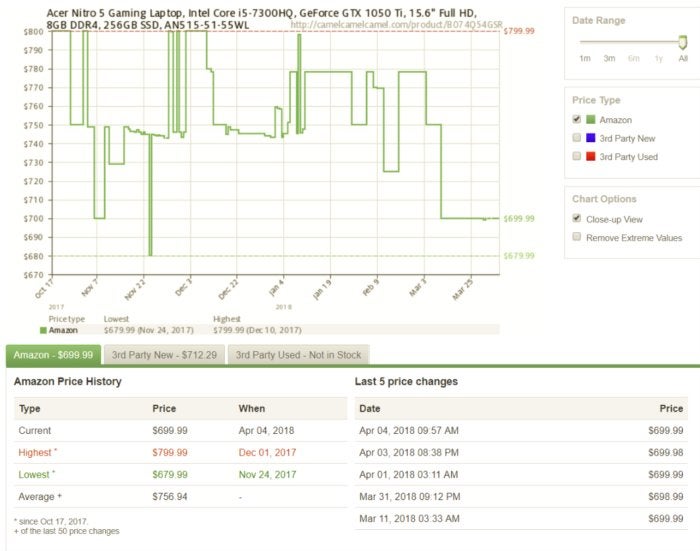Click the Amazon Price History heading

(67, 381)
